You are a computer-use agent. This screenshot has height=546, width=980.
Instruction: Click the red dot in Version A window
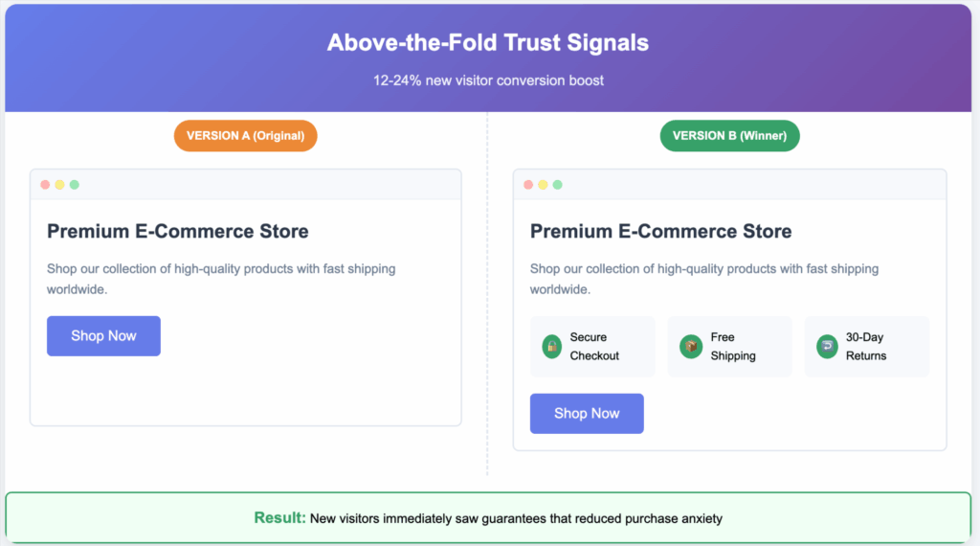pos(45,185)
